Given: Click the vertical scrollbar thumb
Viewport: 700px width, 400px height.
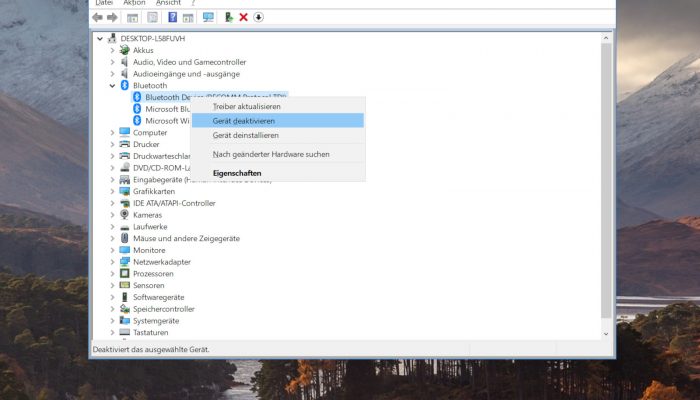Looking at the screenshot, I should click(606, 181).
